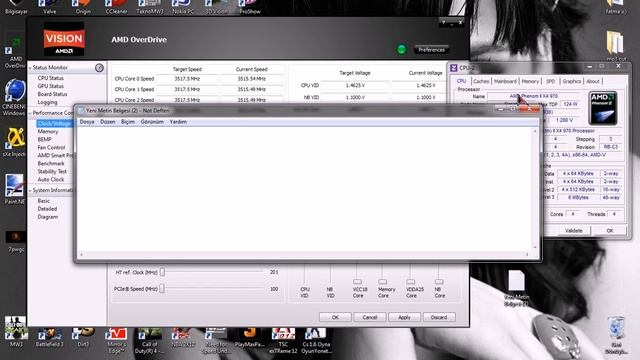Click Apply in AMD OverDrive
This screenshot has width=640, height=360.
point(404,317)
